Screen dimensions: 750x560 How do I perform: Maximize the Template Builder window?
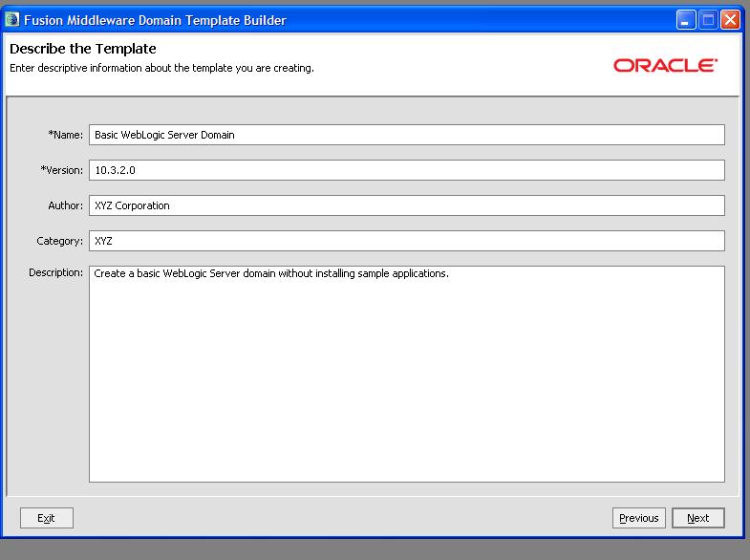click(708, 20)
